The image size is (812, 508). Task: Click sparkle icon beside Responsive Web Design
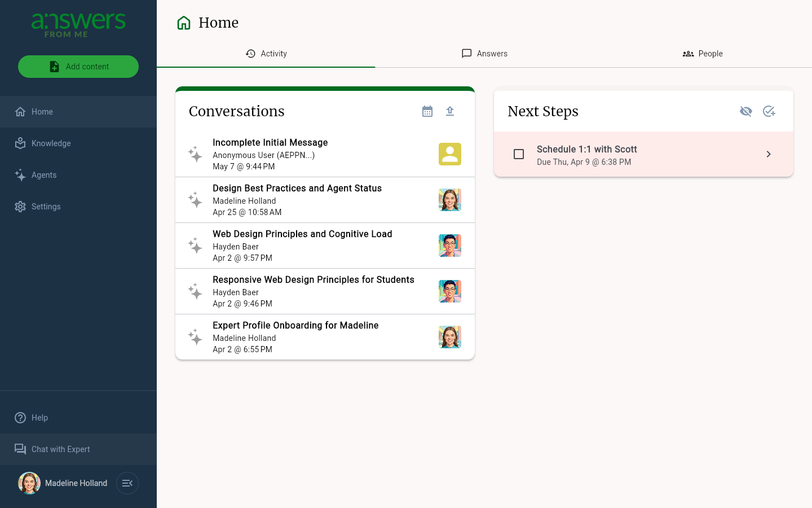tap(195, 291)
